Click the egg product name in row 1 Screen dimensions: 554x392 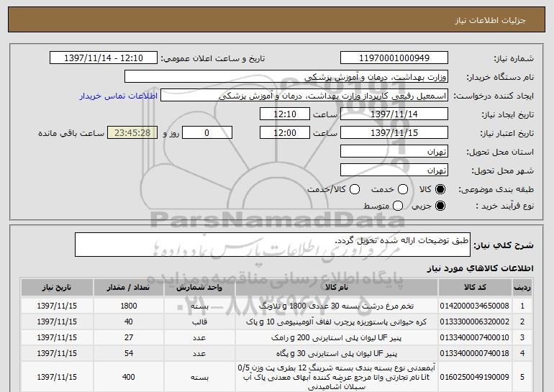[337, 306]
